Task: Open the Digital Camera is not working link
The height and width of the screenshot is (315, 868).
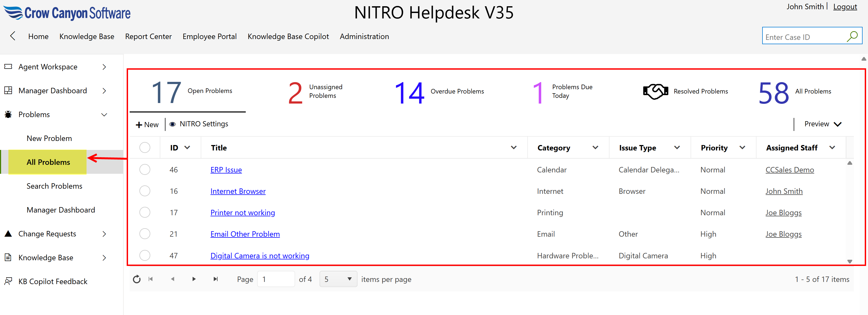Action: 260,256
